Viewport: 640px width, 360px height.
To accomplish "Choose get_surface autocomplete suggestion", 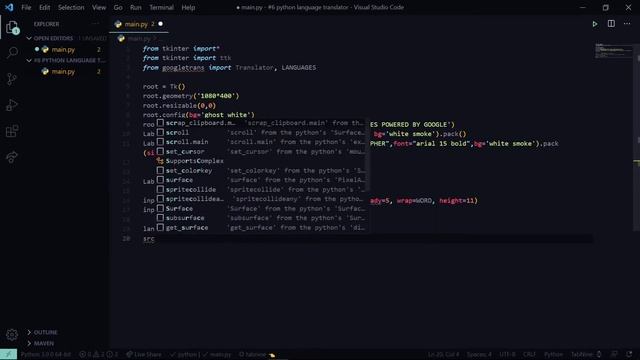I will [x=261, y=228].
